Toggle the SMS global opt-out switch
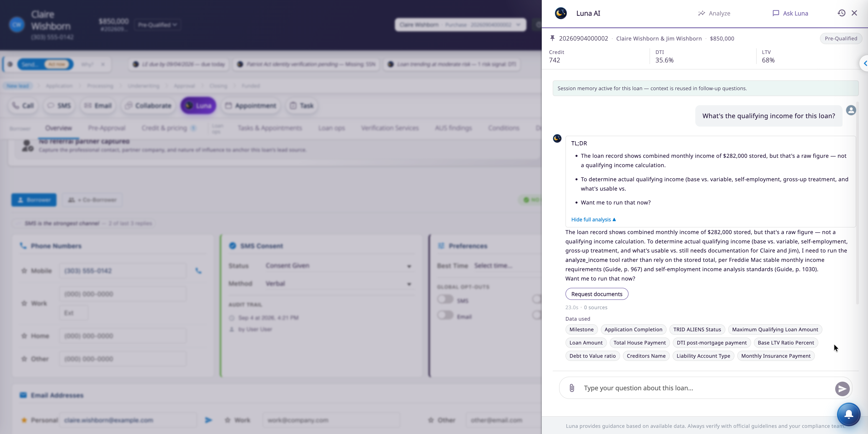 [x=445, y=299]
